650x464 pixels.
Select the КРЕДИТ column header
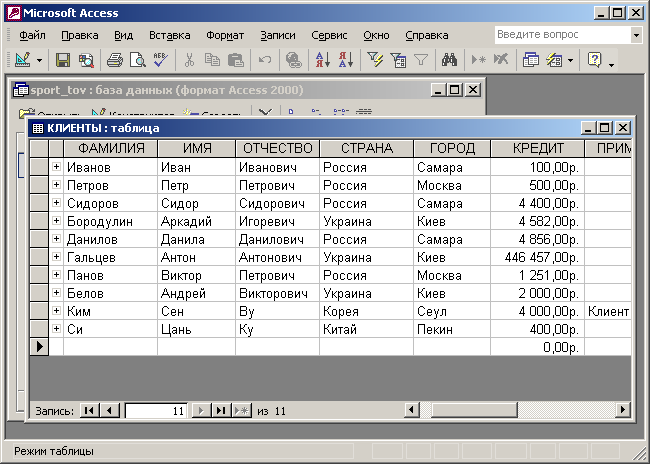[x=538, y=148]
